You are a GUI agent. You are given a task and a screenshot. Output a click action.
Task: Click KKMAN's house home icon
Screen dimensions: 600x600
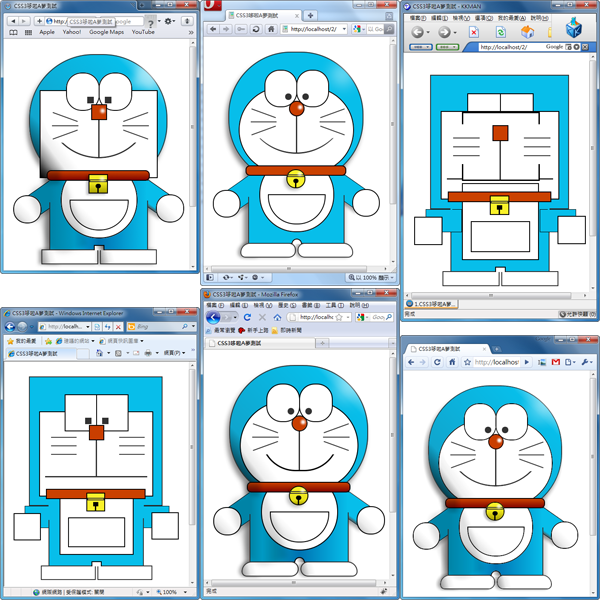pos(527,32)
